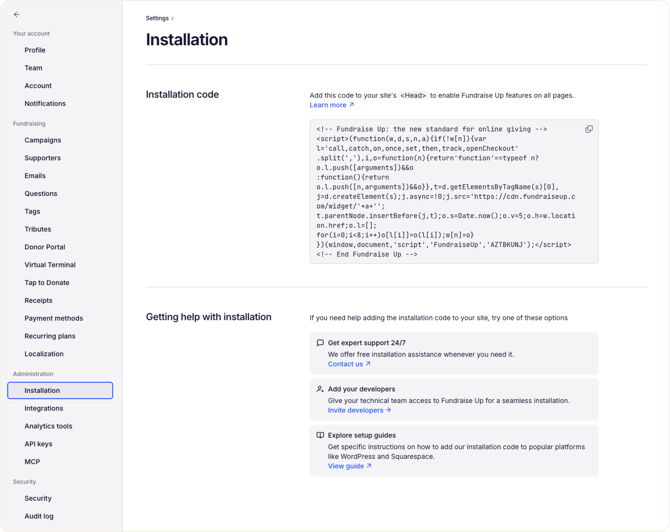670x532 pixels.
Task: Copy the installation code with the copy icon
Action: tap(589, 129)
